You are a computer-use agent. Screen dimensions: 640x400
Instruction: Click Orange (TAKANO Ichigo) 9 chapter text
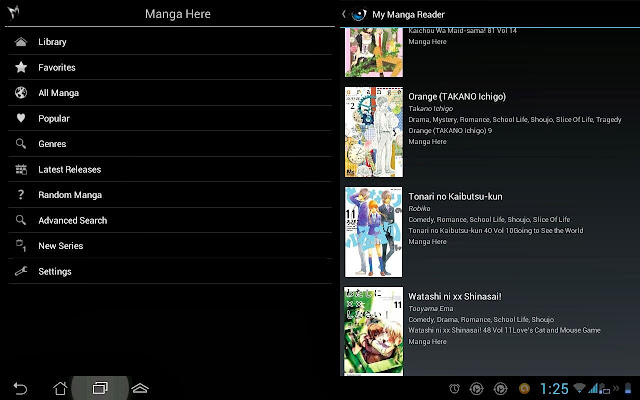pyautogui.click(x=450, y=131)
